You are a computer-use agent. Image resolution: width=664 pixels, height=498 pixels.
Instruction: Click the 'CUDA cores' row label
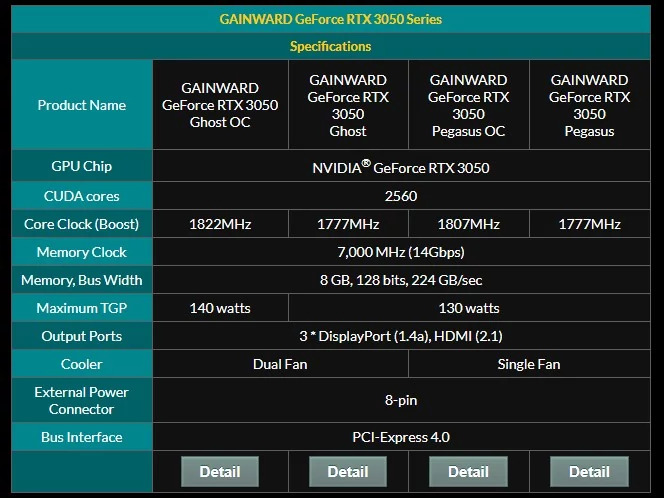pyautogui.click(x=82, y=196)
